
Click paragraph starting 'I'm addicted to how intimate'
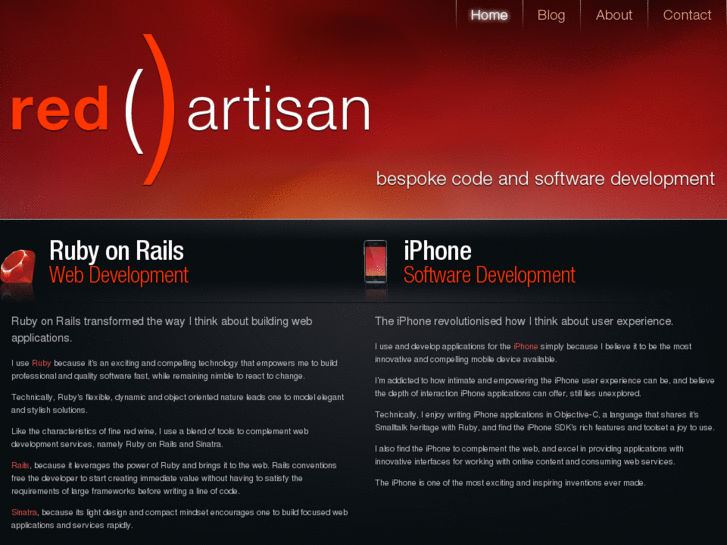[544, 387]
